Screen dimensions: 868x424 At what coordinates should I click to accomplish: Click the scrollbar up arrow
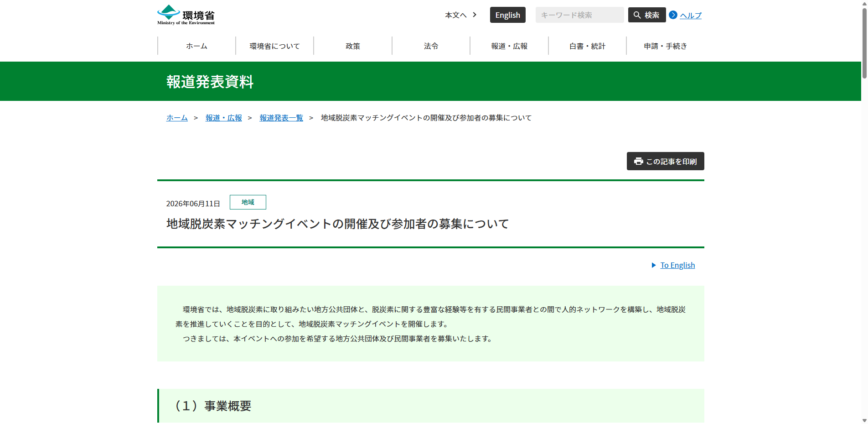coord(864,3)
